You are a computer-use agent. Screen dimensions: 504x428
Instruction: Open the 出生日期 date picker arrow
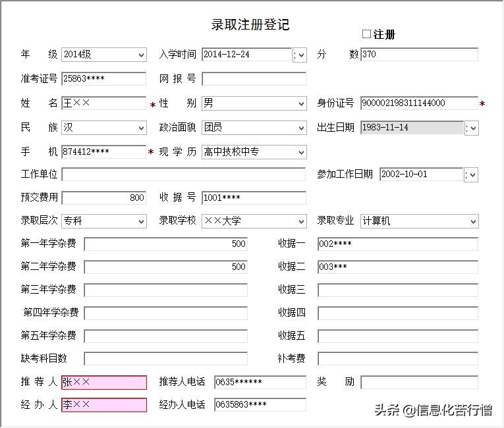tap(472, 128)
